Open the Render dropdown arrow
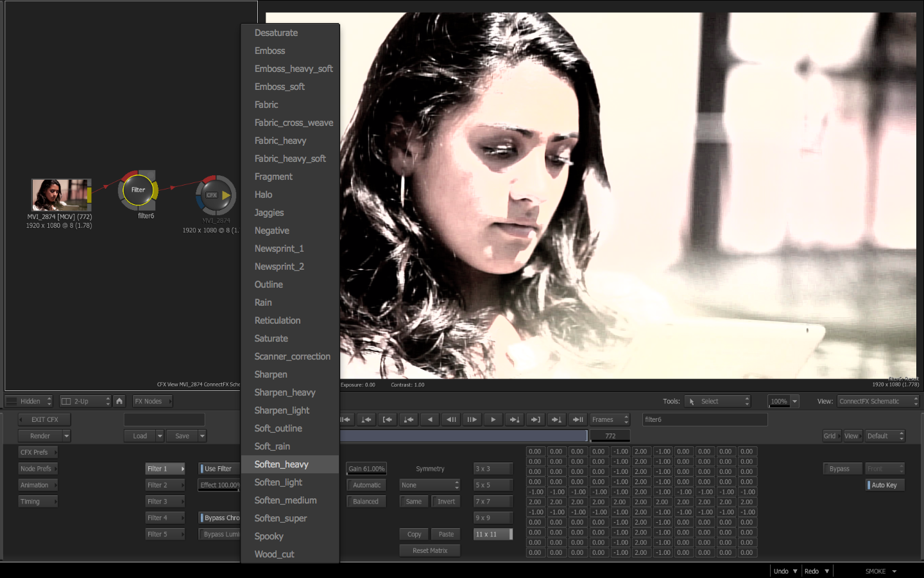The image size is (924, 578). pyautogui.click(x=66, y=436)
